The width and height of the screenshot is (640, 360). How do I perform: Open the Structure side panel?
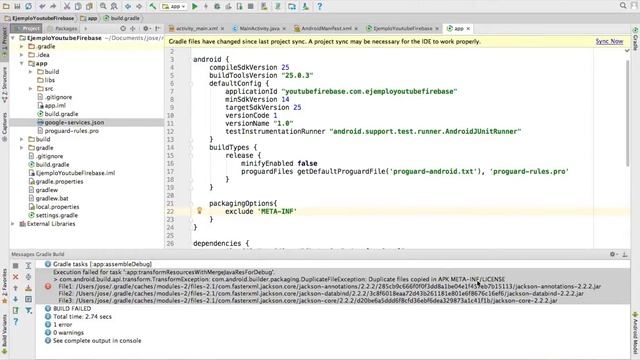tap(4, 85)
